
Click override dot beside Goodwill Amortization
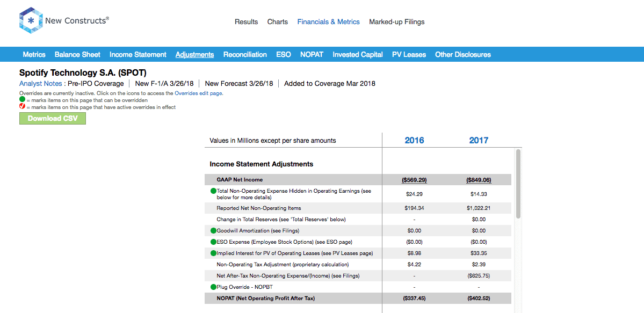[x=213, y=230]
